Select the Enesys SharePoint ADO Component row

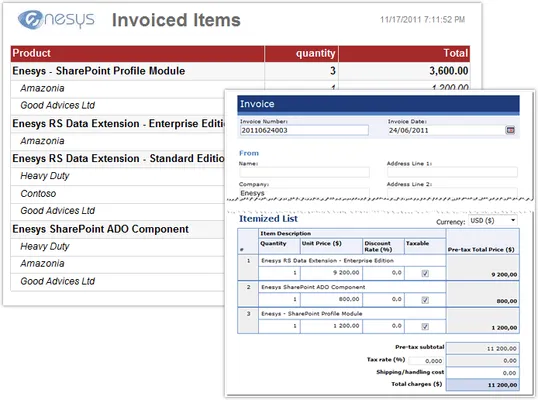pos(118,229)
